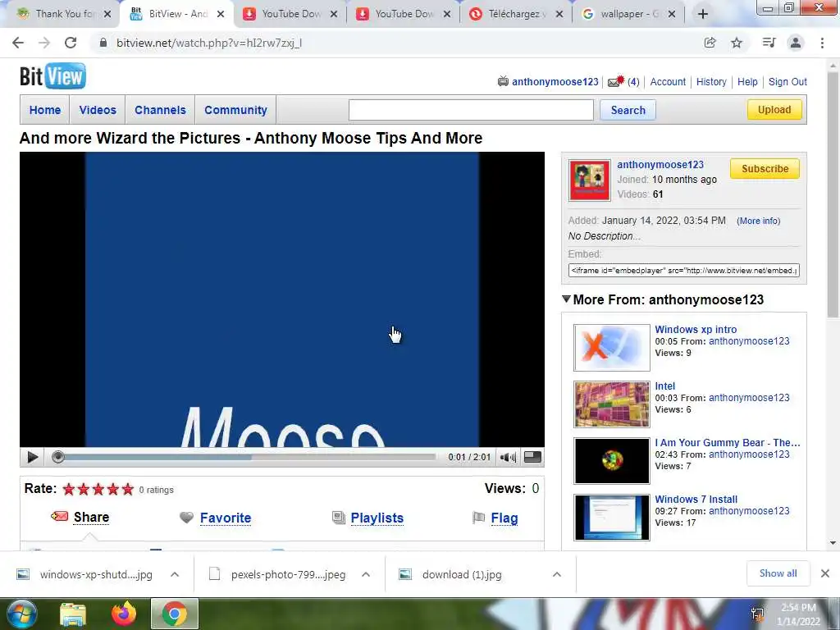The width and height of the screenshot is (840, 630).
Task: Subscribe to anthonymoose123
Action: 765,168
